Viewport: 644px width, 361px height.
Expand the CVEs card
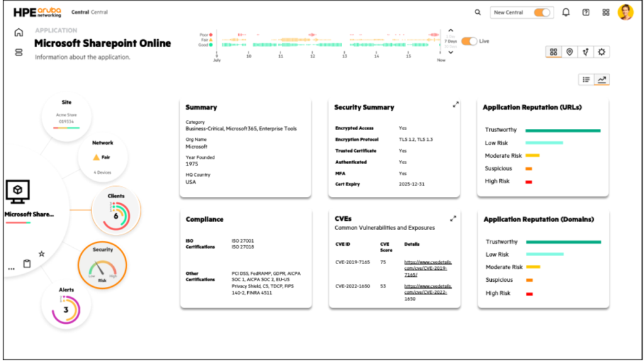coord(452,219)
